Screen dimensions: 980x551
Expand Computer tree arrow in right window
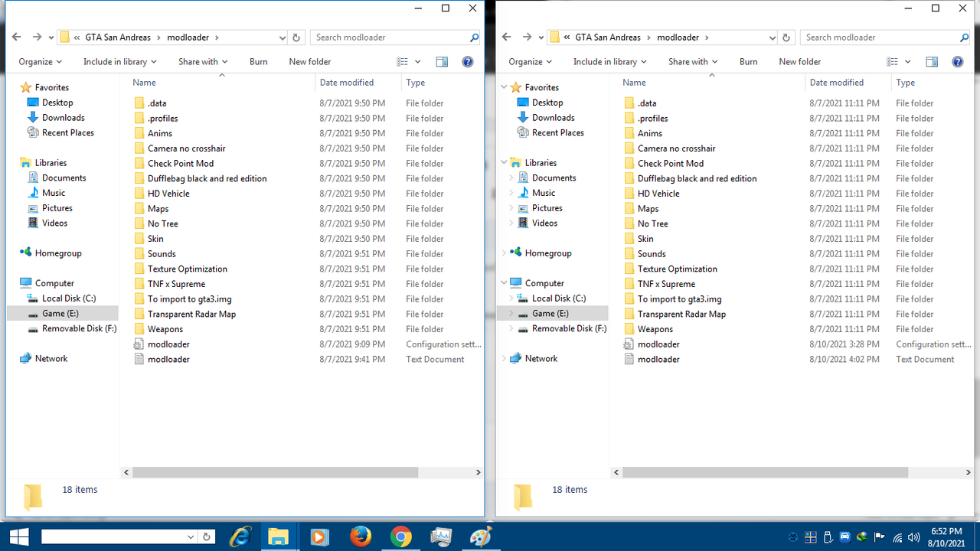505,283
